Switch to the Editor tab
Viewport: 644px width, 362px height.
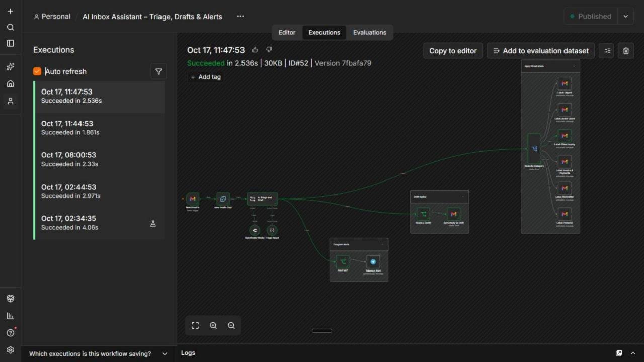[x=287, y=32]
